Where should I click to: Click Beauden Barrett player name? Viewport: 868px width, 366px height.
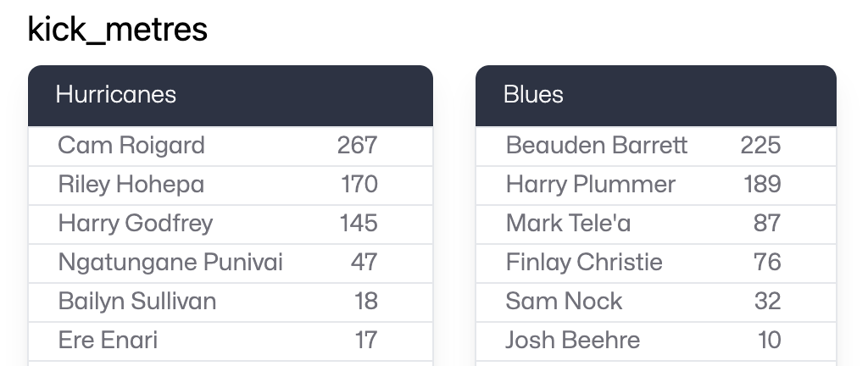click(597, 146)
